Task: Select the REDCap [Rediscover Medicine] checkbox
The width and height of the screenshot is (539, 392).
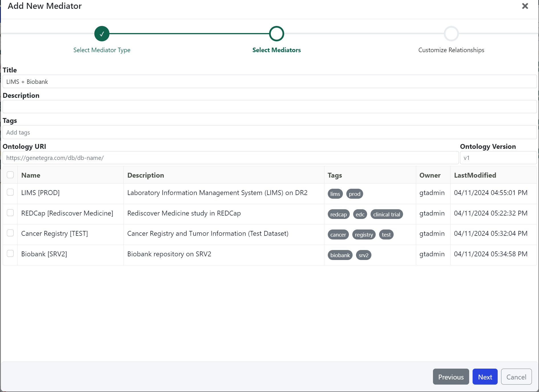Action: tap(10, 213)
